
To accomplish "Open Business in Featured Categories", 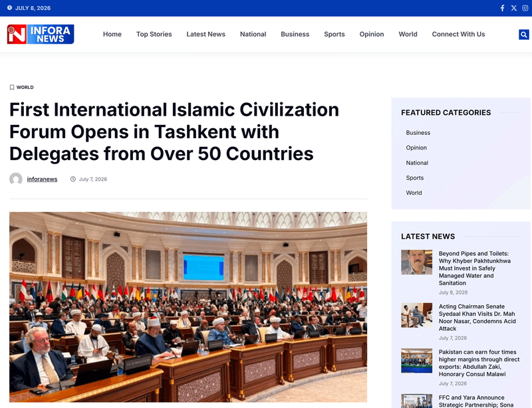I will 418,133.
